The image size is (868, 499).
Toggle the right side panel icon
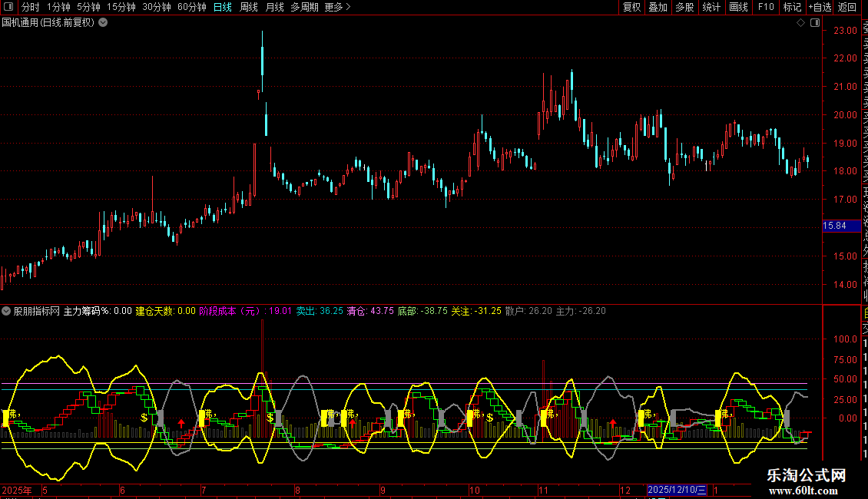(813, 23)
